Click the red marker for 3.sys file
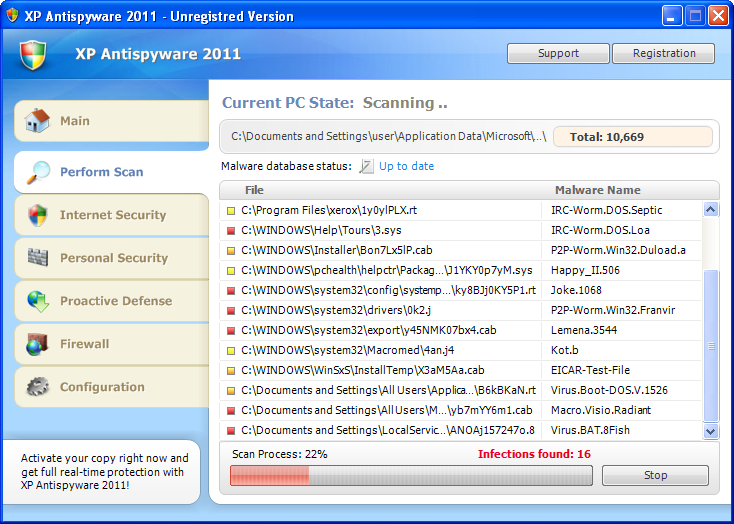Viewport: 734px width, 524px height. click(x=230, y=231)
